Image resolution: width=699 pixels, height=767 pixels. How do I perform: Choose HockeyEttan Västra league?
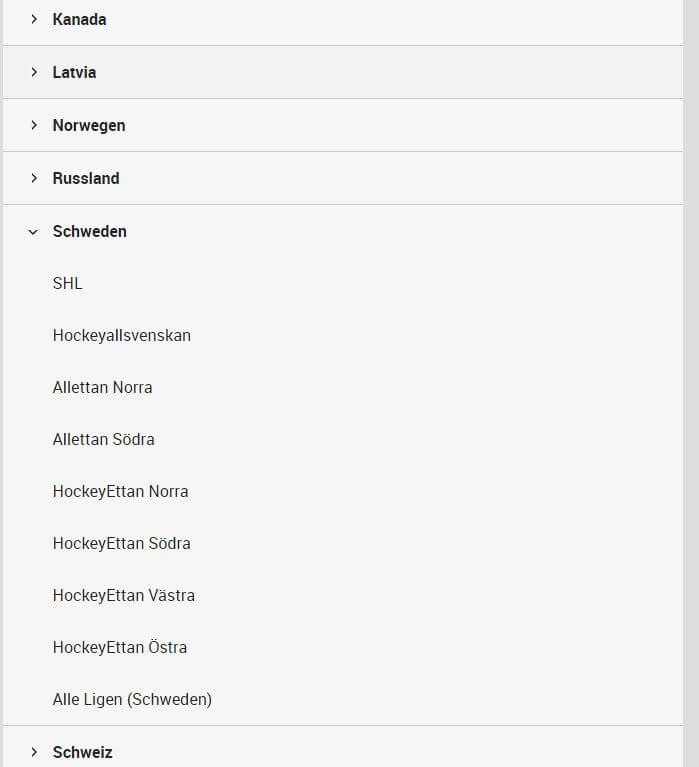tap(124, 595)
